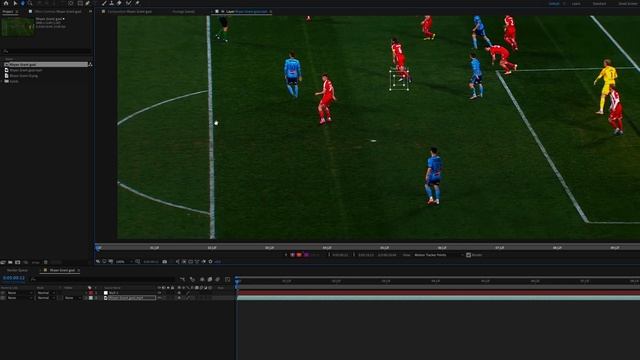Click the Project panel search field

pyautogui.click(x=46, y=51)
